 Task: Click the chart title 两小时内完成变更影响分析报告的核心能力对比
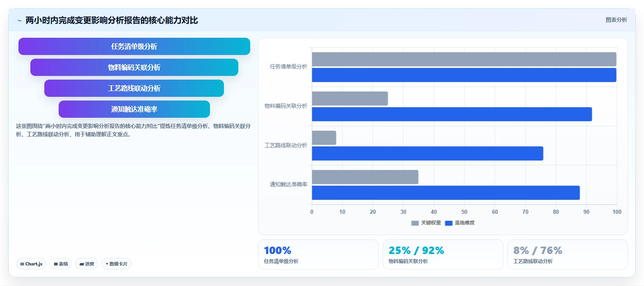click(x=112, y=21)
